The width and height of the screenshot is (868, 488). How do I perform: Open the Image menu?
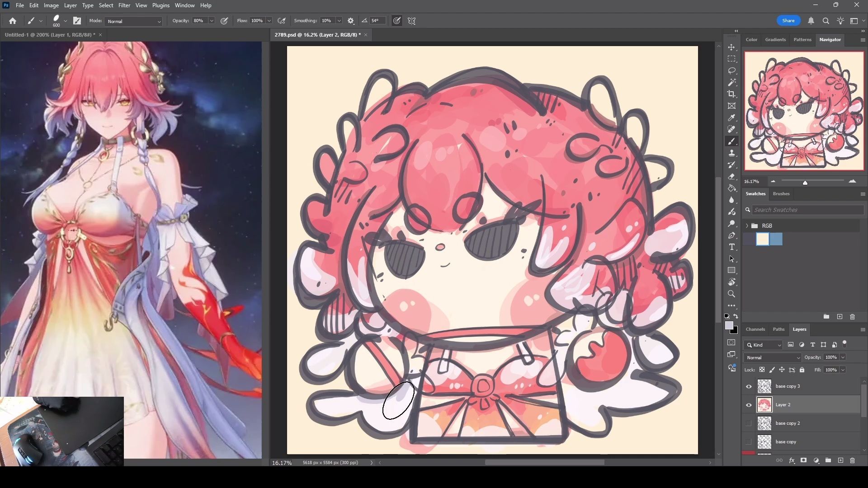click(51, 5)
